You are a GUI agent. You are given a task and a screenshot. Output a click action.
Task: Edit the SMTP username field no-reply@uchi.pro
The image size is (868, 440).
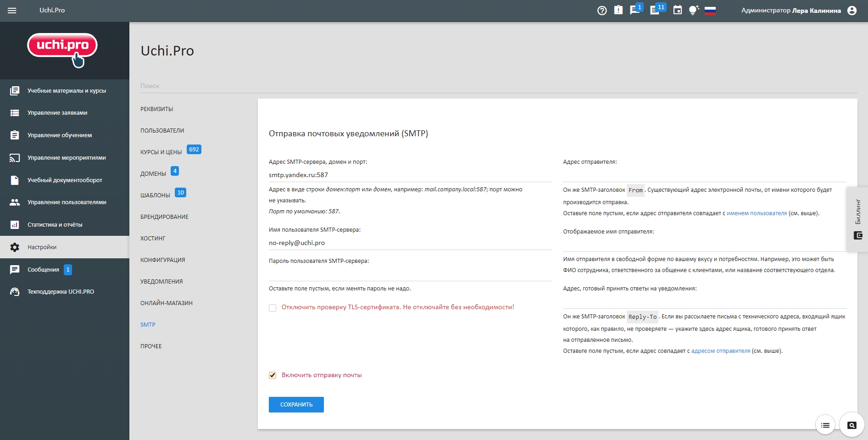pos(410,243)
